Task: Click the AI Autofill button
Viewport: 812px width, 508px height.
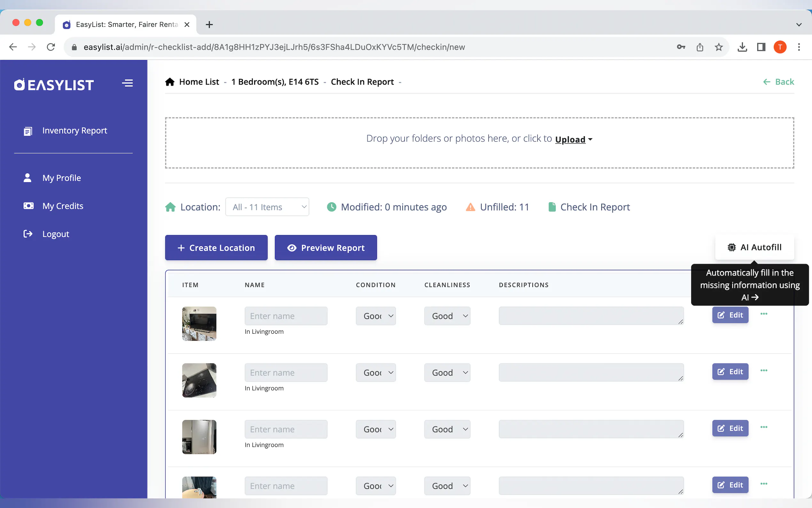Action: point(754,248)
